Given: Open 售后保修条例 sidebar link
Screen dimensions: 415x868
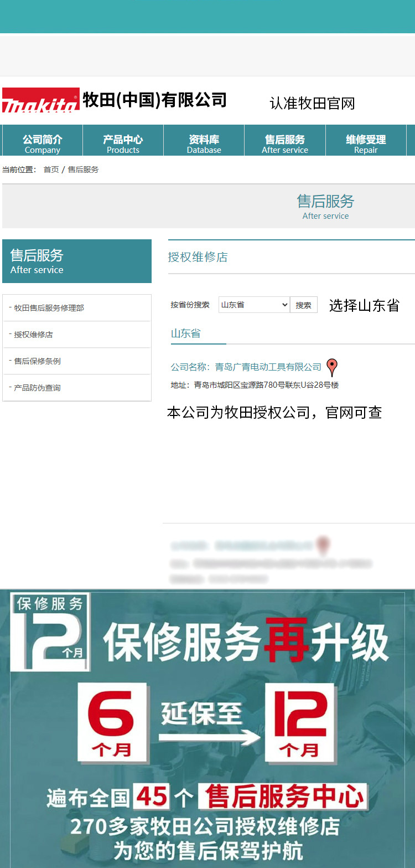Looking at the screenshot, I should [x=37, y=361].
